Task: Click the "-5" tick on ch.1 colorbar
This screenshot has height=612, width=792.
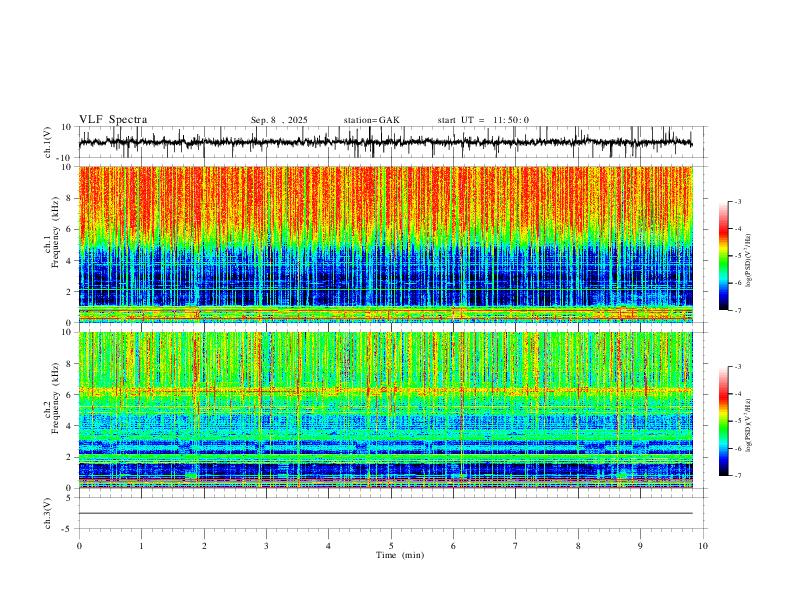Action: click(x=738, y=256)
